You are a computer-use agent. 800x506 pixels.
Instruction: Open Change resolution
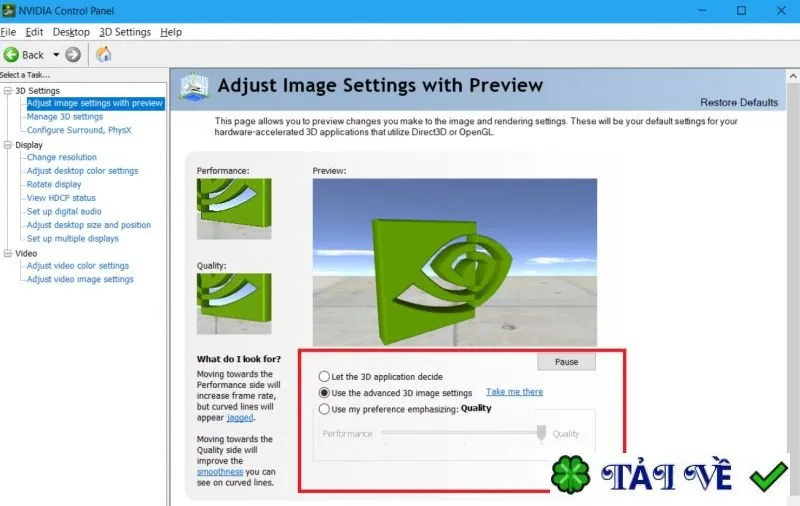click(62, 157)
